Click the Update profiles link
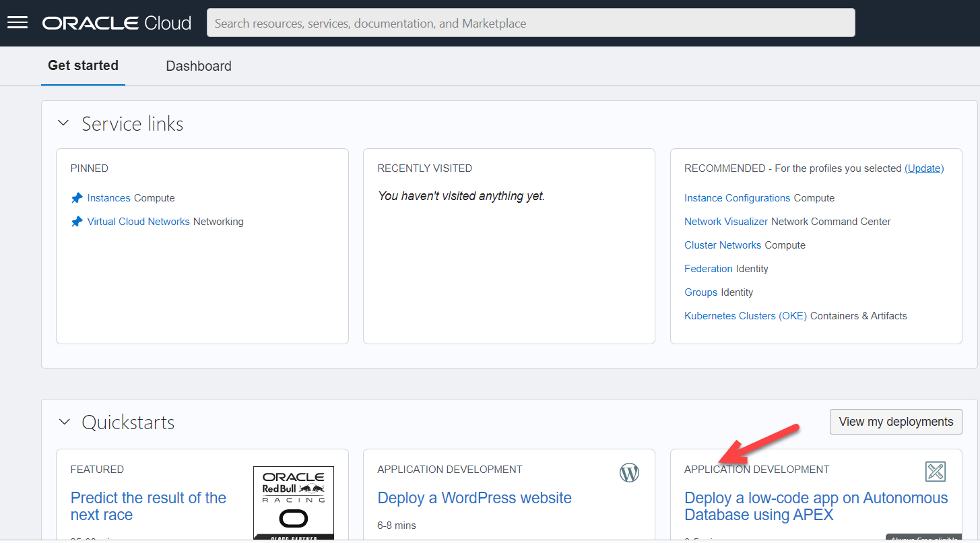 924,168
